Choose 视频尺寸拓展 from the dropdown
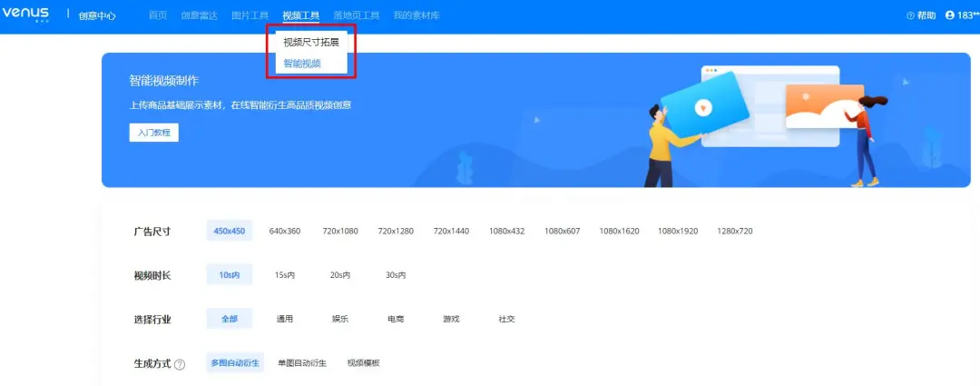Viewport: 980px width, 386px height. 311,43
